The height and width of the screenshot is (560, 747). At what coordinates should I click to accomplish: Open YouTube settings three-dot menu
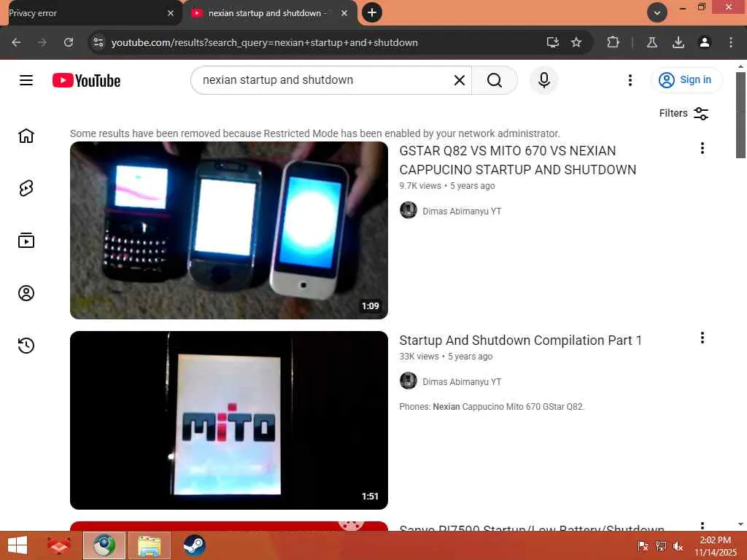630,80
